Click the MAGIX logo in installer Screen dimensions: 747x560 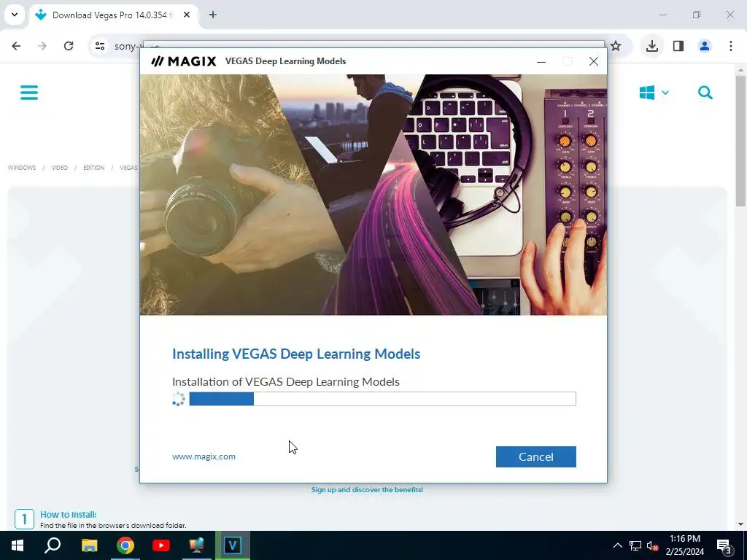point(184,61)
